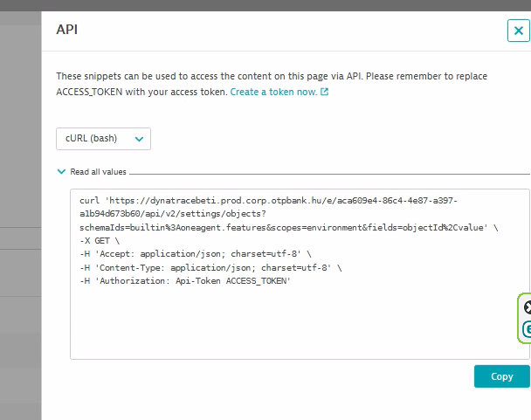531x420 pixels.
Task: Click the schemaIds query parameter line
Action: click(284, 227)
